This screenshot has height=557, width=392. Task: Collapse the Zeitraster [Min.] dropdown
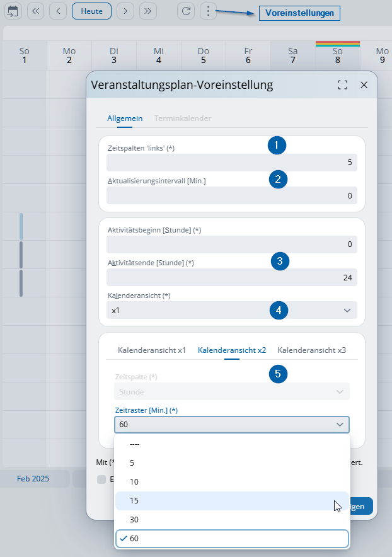point(231,424)
